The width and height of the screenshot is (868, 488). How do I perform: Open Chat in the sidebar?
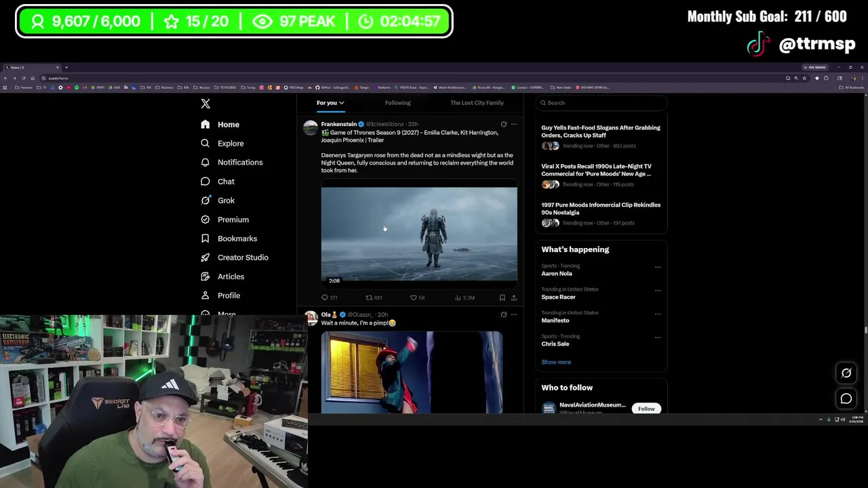click(218, 182)
